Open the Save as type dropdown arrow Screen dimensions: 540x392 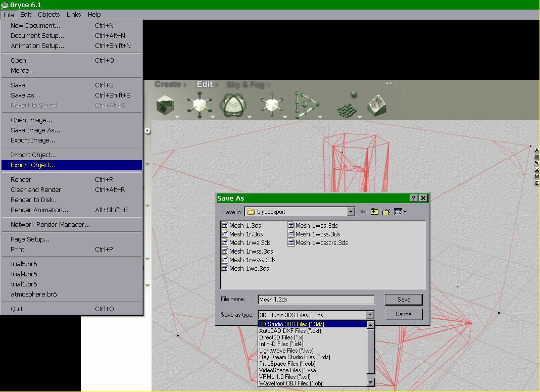click(370, 315)
